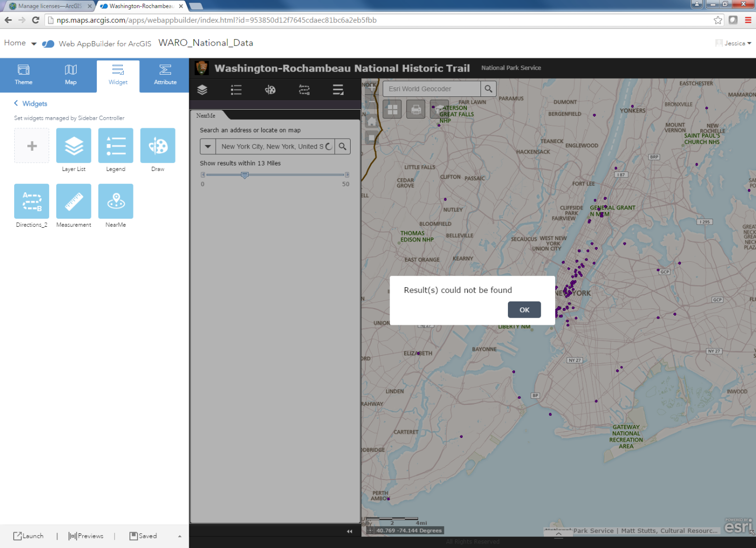The image size is (756, 548).
Task: Click the slider increase arrow near 50
Action: tap(347, 175)
